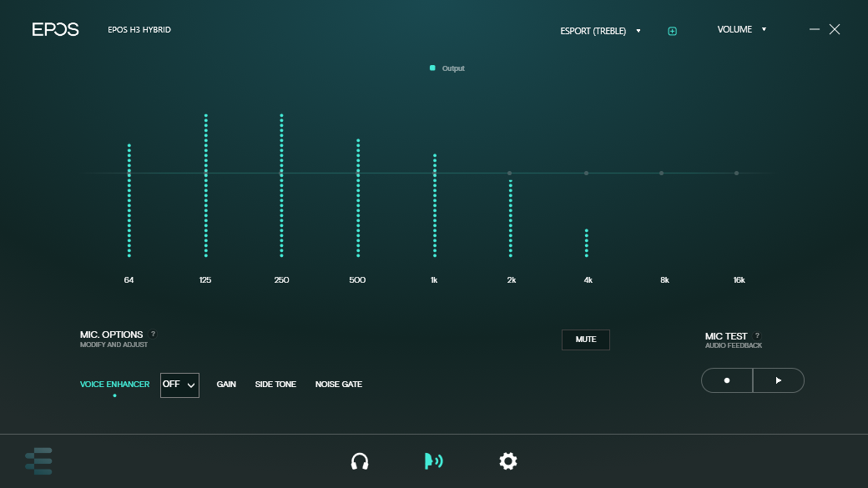This screenshot has width=868, height=488.
Task: Select the Noise Gate option
Action: (338, 384)
